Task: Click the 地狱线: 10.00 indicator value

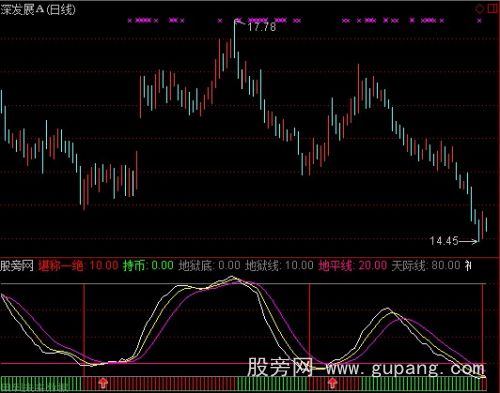Action: tap(279, 266)
